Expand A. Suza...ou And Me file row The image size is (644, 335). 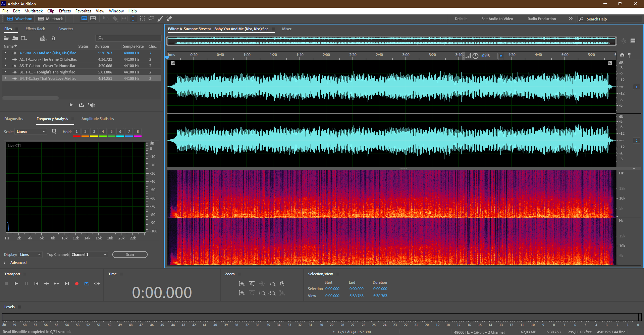pos(5,53)
